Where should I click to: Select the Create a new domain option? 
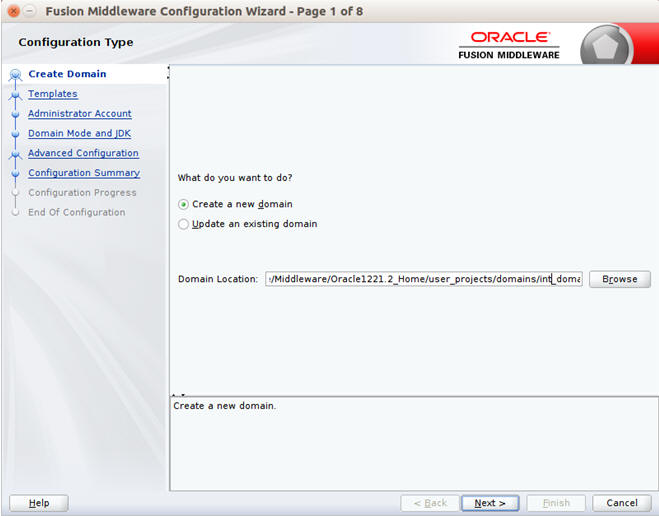click(235, 204)
